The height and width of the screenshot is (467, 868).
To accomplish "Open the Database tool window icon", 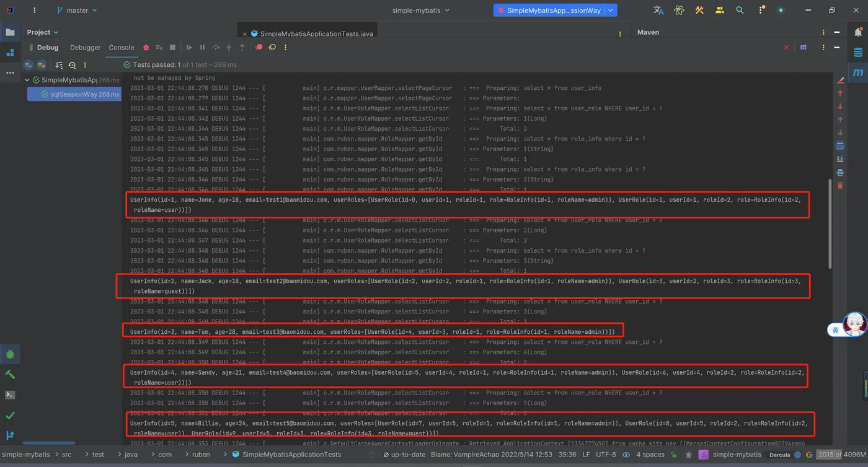I will [x=858, y=53].
